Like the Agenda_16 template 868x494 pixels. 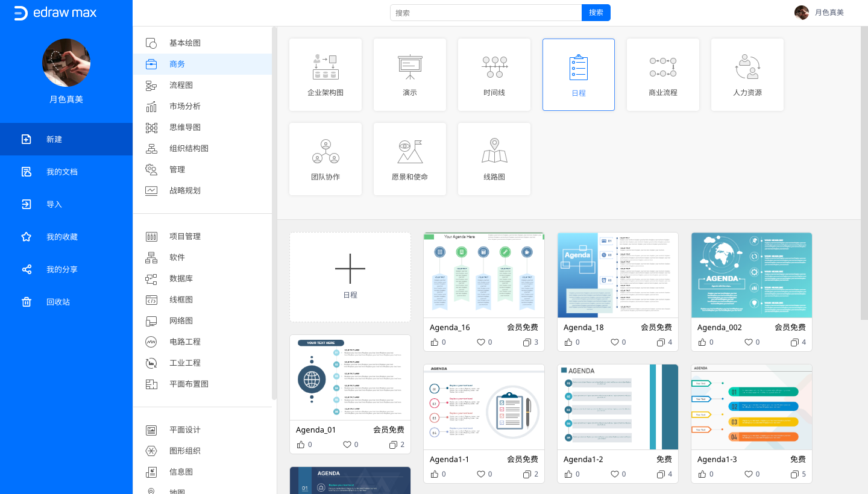point(435,342)
